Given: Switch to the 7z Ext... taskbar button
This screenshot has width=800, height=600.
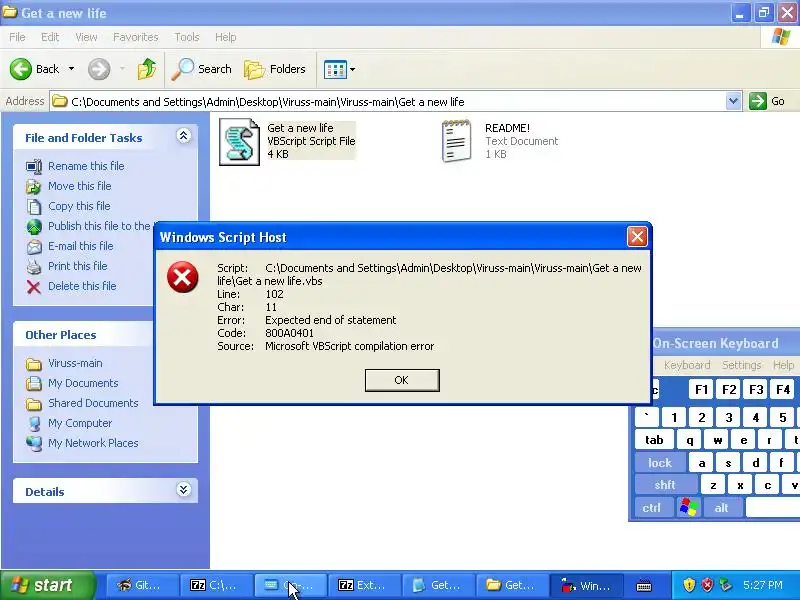Looking at the screenshot, I should (x=364, y=585).
